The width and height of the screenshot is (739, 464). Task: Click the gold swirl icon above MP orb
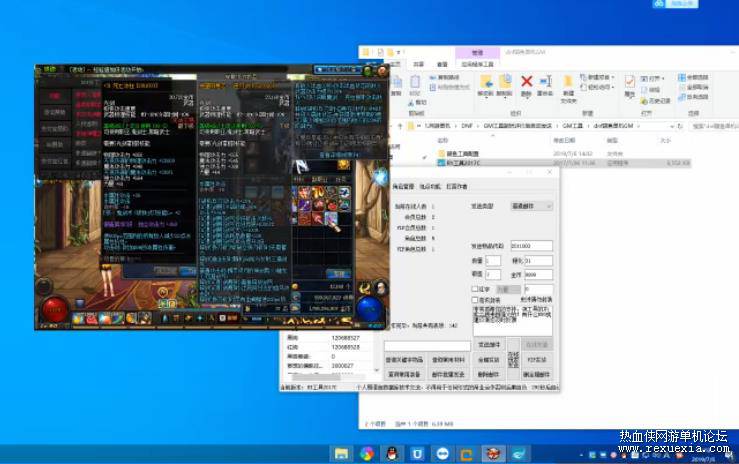point(364,287)
